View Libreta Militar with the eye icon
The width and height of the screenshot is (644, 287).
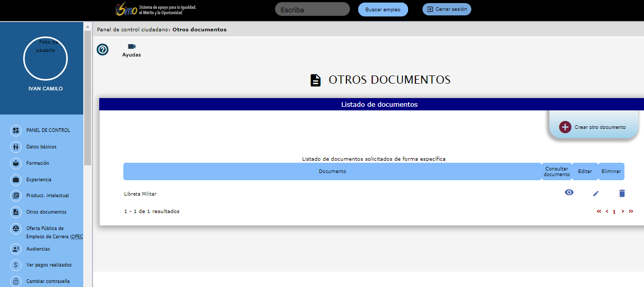click(569, 193)
